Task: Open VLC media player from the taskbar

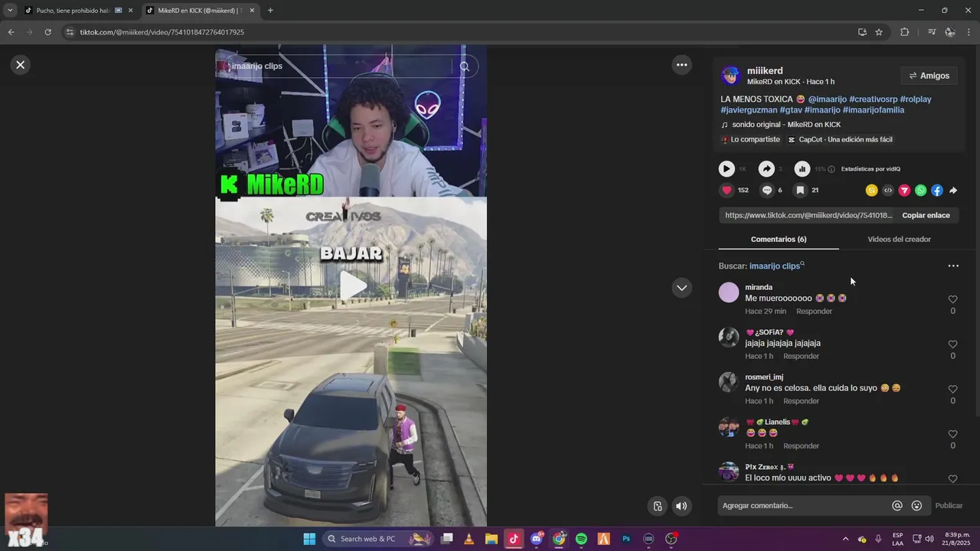Action: [469, 539]
